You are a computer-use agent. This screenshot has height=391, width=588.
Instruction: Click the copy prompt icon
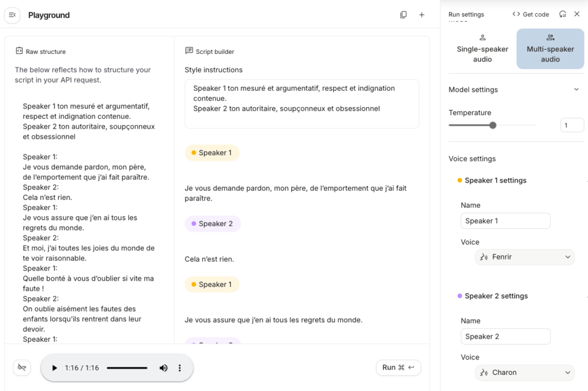[x=403, y=15]
